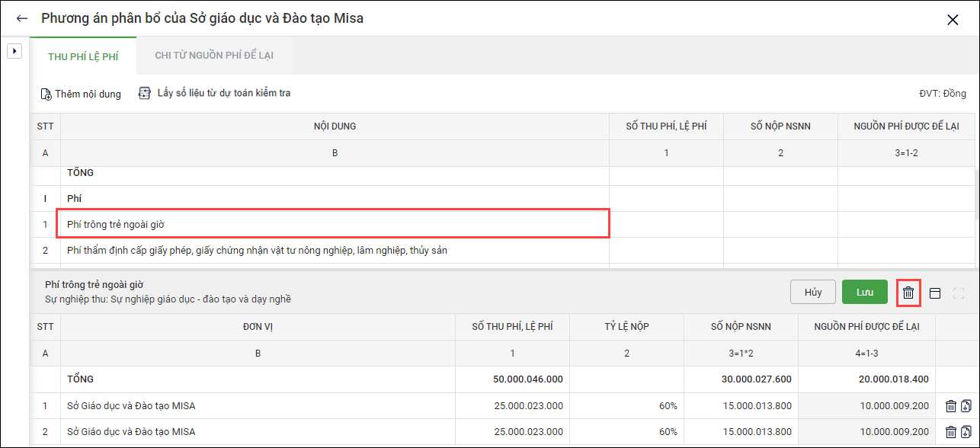Select the row Phí trông trẻ ngoài giờ

pyautogui.click(x=335, y=225)
